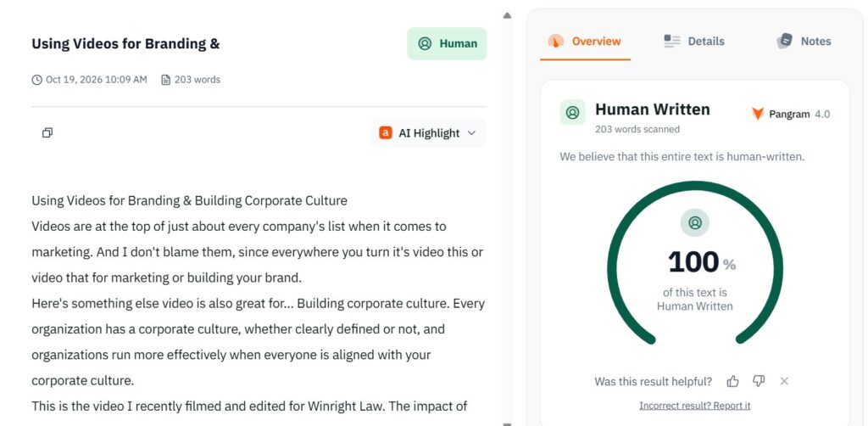Click 'Incorrect result? Report it' link
The image size is (868, 426).
(x=695, y=406)
